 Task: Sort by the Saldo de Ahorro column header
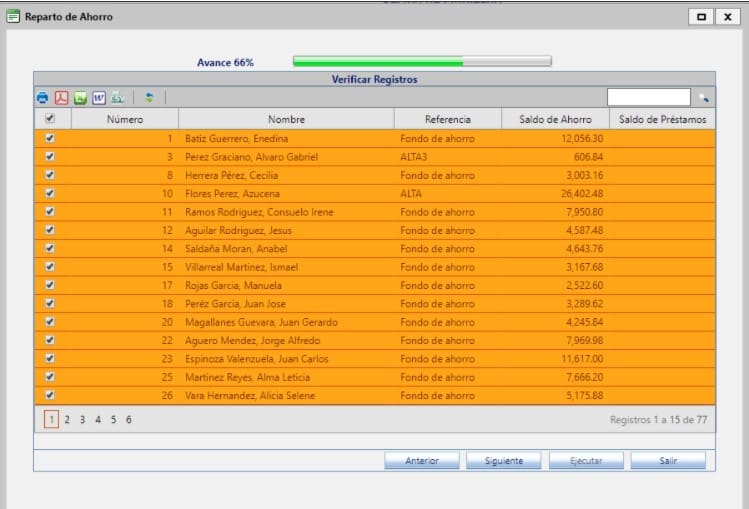pyautogui.click(x=554, y=119)
